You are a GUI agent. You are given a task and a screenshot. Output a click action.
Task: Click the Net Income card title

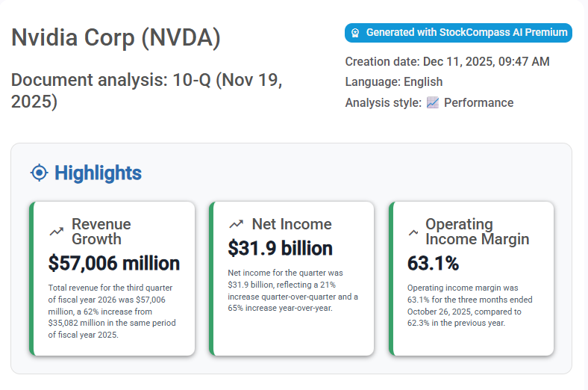click(292, 224)
